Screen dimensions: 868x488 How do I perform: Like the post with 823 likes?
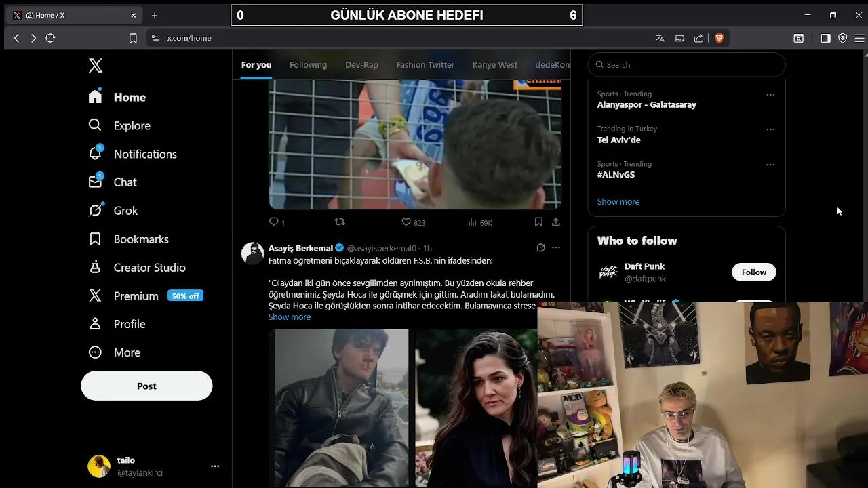pyautogui.click(x=406, y=222)
